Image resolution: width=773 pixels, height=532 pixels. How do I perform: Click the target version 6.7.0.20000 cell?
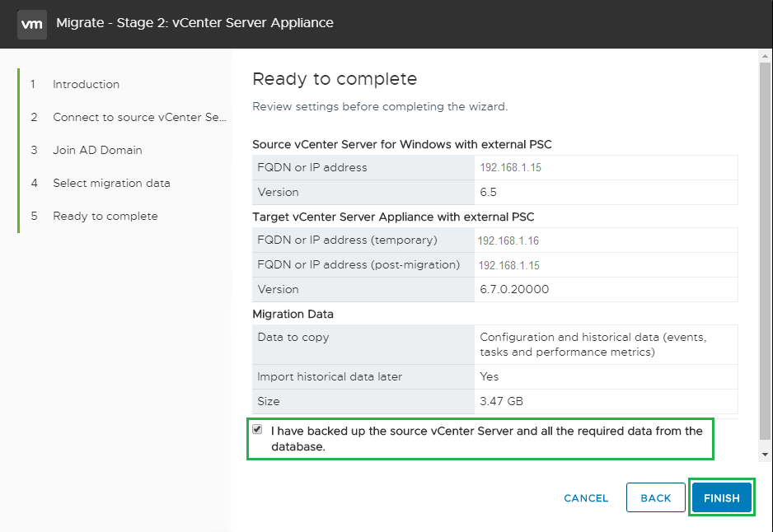coord(514,289)
